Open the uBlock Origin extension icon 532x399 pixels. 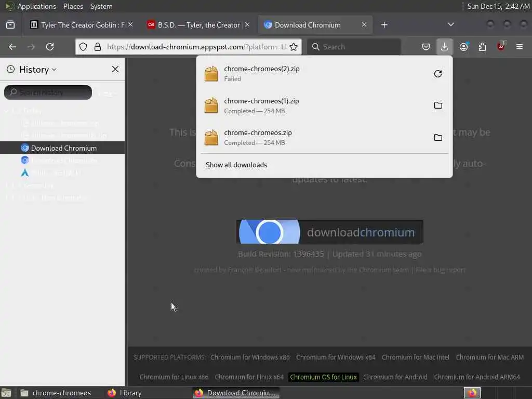[x=501, y=46]
